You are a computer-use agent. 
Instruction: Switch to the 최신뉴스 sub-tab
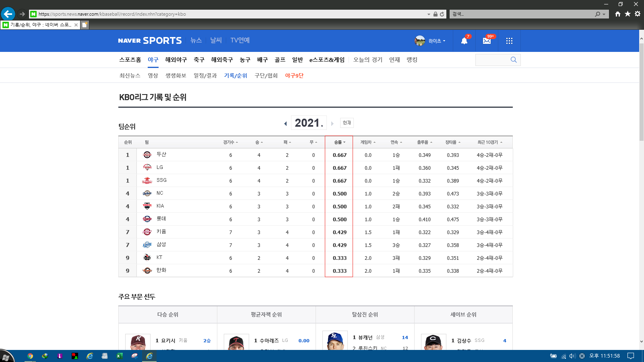pyautogui.click(x=130, y=76)
